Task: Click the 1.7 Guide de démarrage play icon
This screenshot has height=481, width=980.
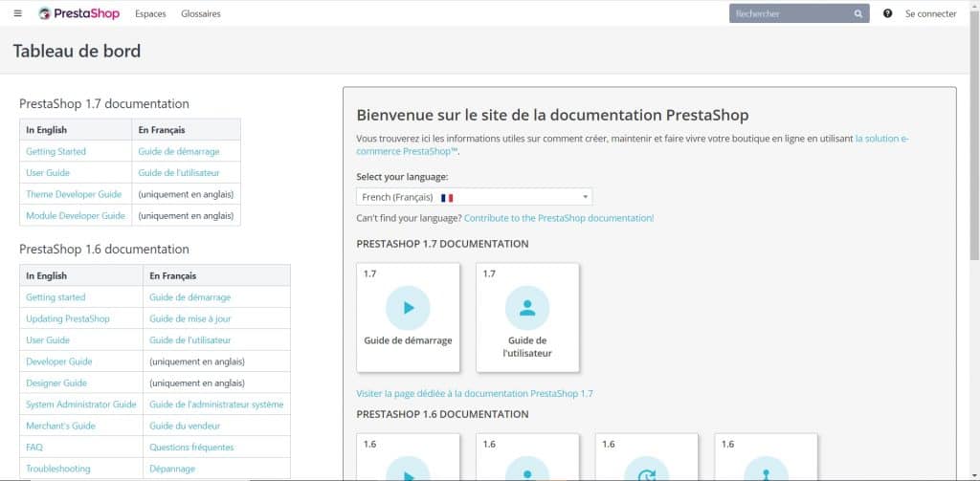Action: 408,307
